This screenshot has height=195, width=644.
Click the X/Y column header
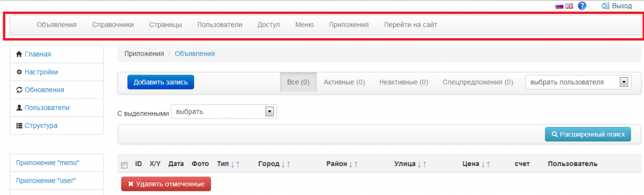[x=155, y=164]
